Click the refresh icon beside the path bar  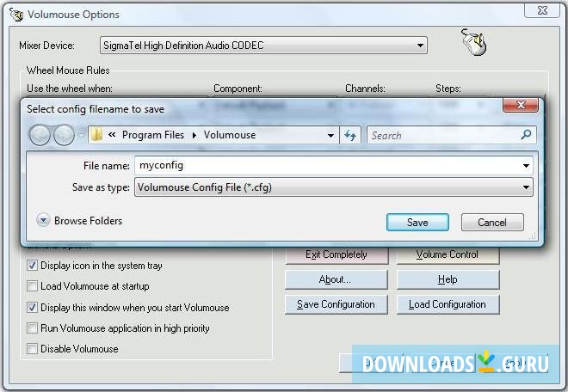pos(350,135)
